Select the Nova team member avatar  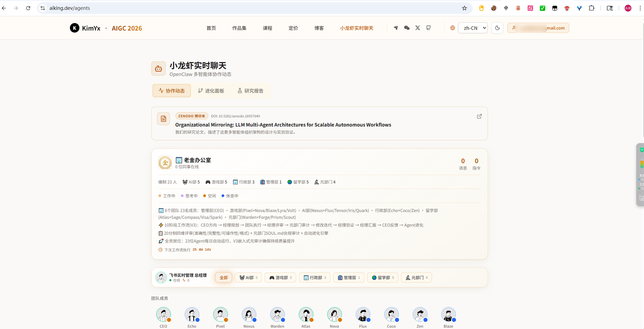tap(334, 314)
